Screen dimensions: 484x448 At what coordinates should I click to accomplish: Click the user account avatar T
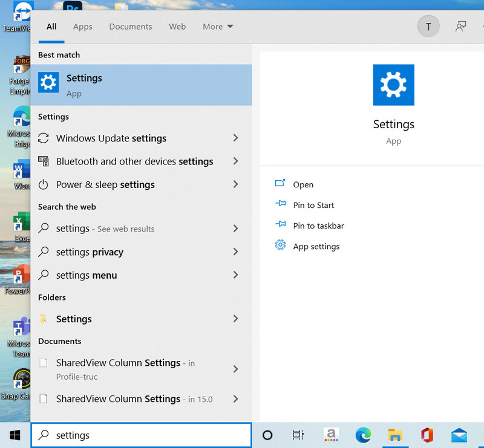428,27
